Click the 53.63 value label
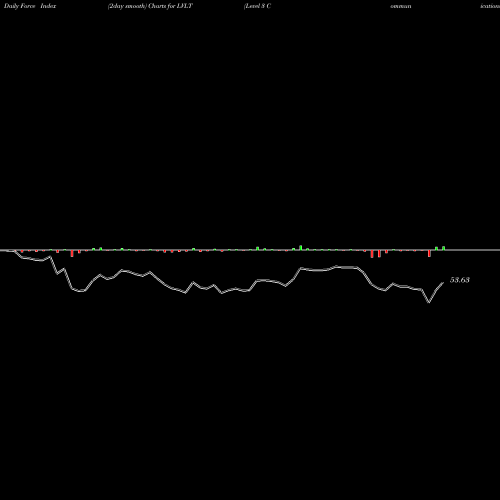The width and height of the screenshot is (500, 500). 460,280
